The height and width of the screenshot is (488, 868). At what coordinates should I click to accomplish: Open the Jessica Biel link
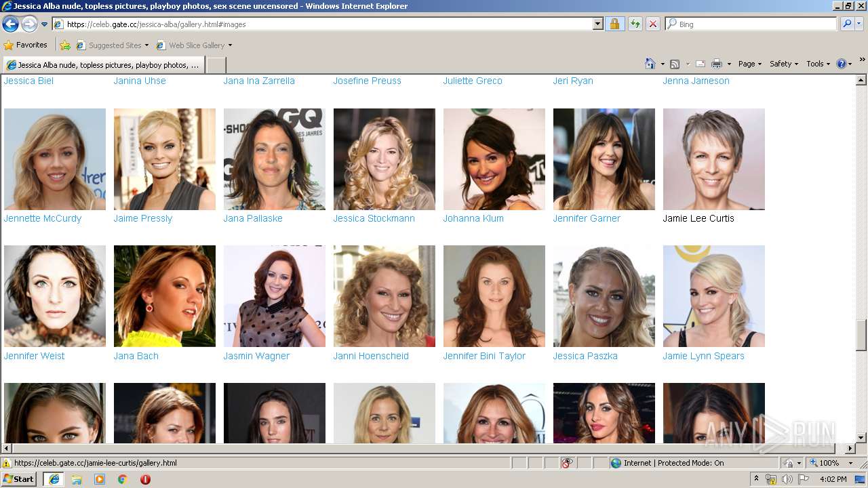pyautogui.click(x=28, y=81)
